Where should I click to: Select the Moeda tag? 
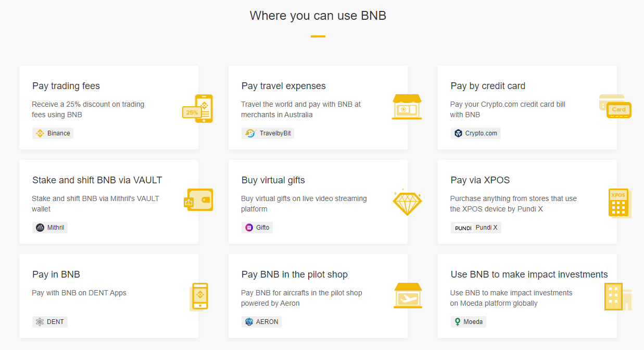(468, 322)
